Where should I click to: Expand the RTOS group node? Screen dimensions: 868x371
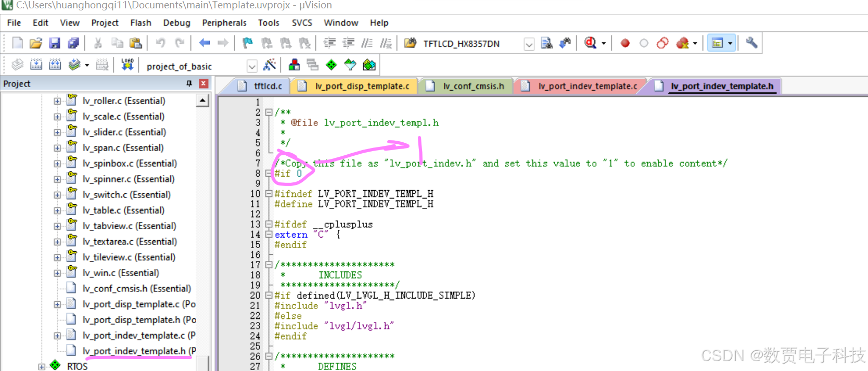coord(42,367)
